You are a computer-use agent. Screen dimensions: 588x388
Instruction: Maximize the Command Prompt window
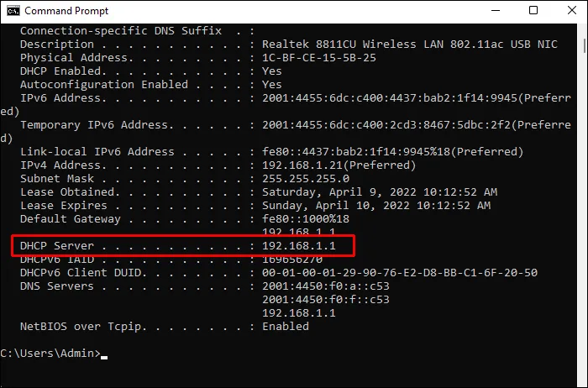click(533, 10)
